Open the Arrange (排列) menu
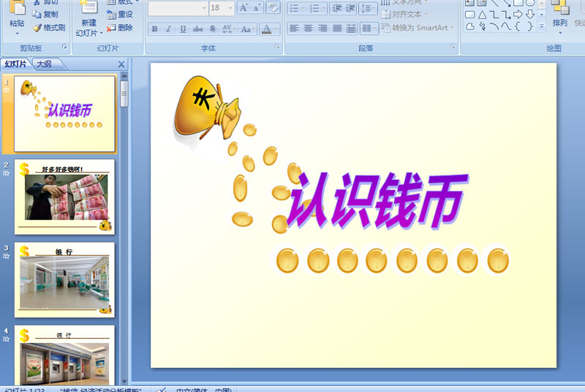 tap(559, 18)
